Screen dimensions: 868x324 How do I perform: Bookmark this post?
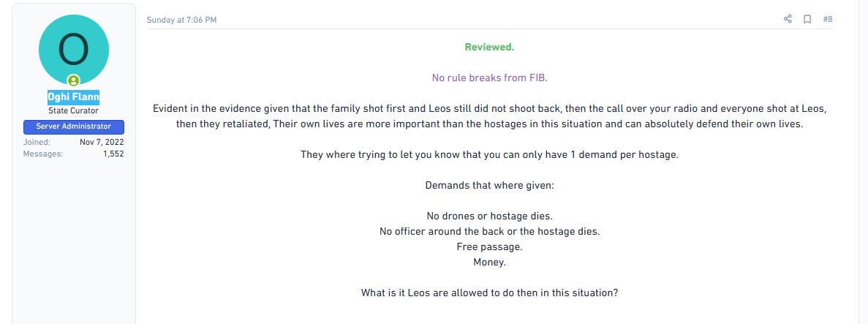click(x=807, y=20)
